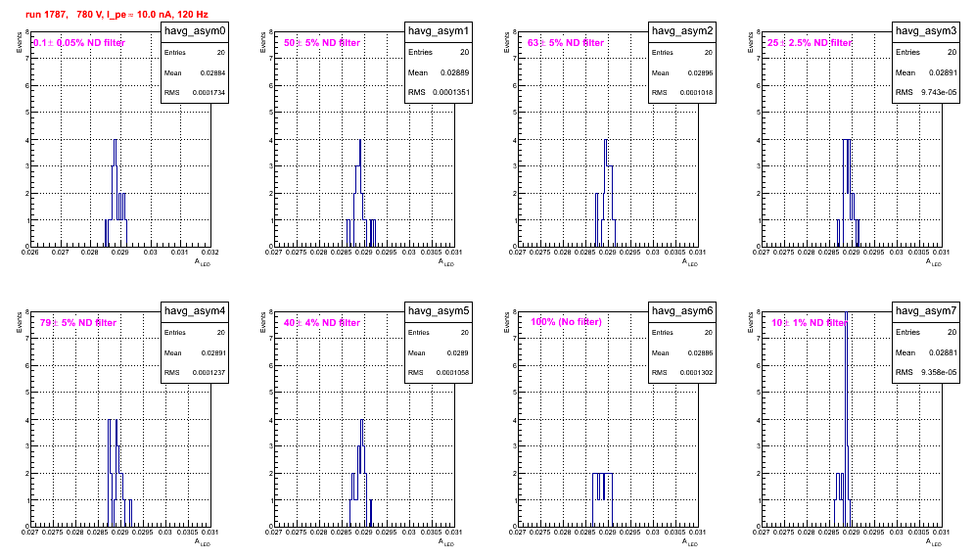
Task: Pick RMS value 0.0001237
Action: click(x=209, y=373)
